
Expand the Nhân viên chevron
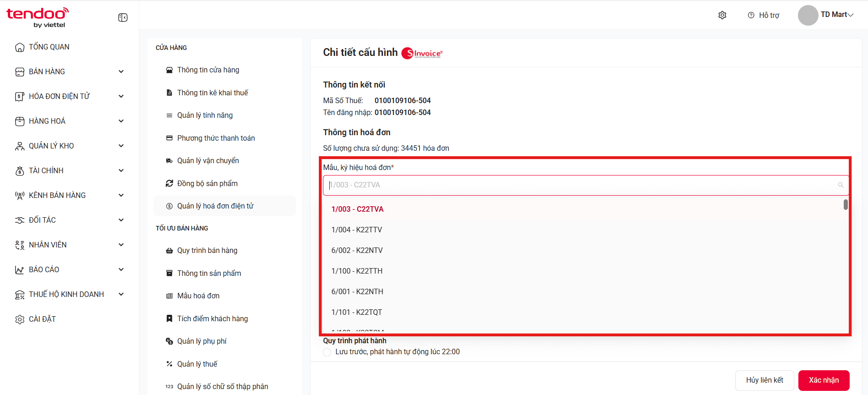tap(121, 245)
